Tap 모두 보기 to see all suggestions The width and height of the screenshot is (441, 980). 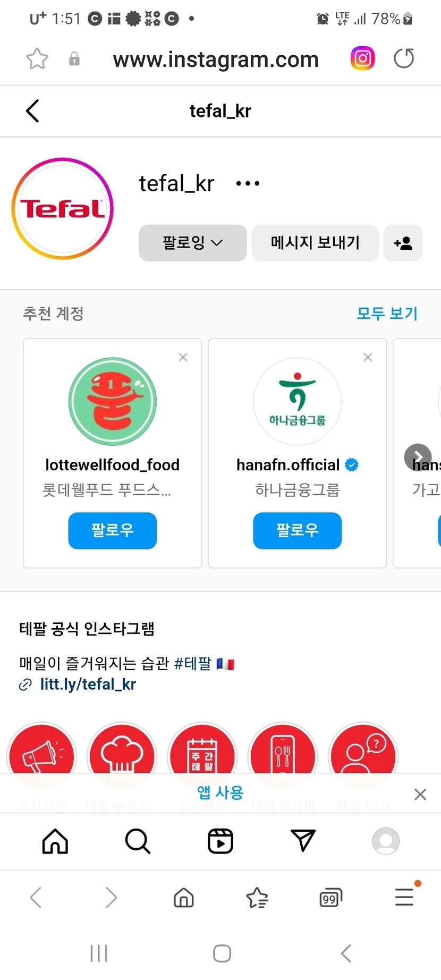(x=387, y=314)
